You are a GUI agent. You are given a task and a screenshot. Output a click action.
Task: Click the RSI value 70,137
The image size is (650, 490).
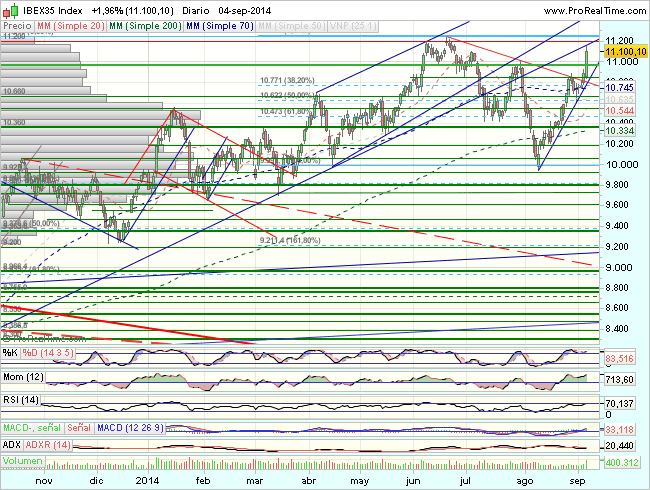(619, 403)
